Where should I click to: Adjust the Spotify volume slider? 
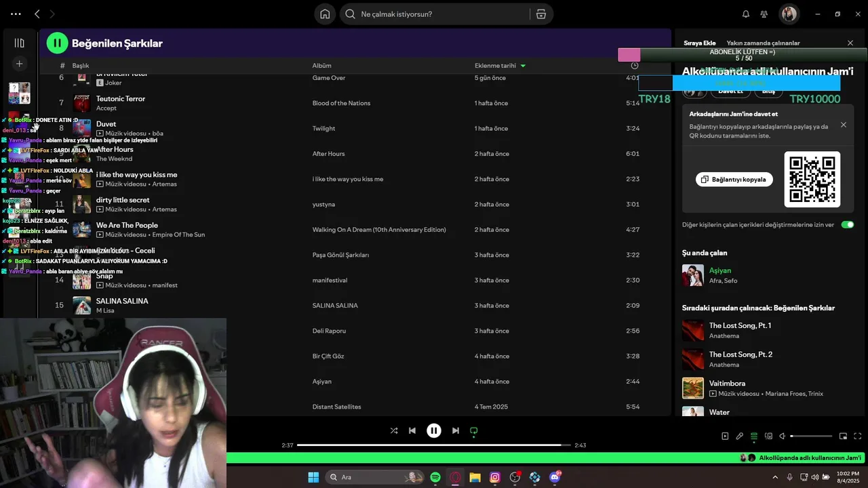pos(811,436)
